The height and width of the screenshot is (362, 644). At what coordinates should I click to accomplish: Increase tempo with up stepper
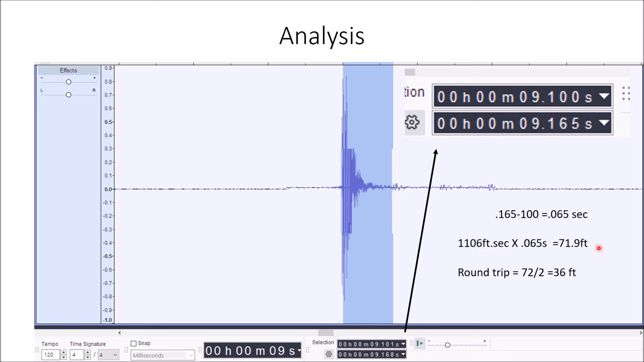pos(63,352)
